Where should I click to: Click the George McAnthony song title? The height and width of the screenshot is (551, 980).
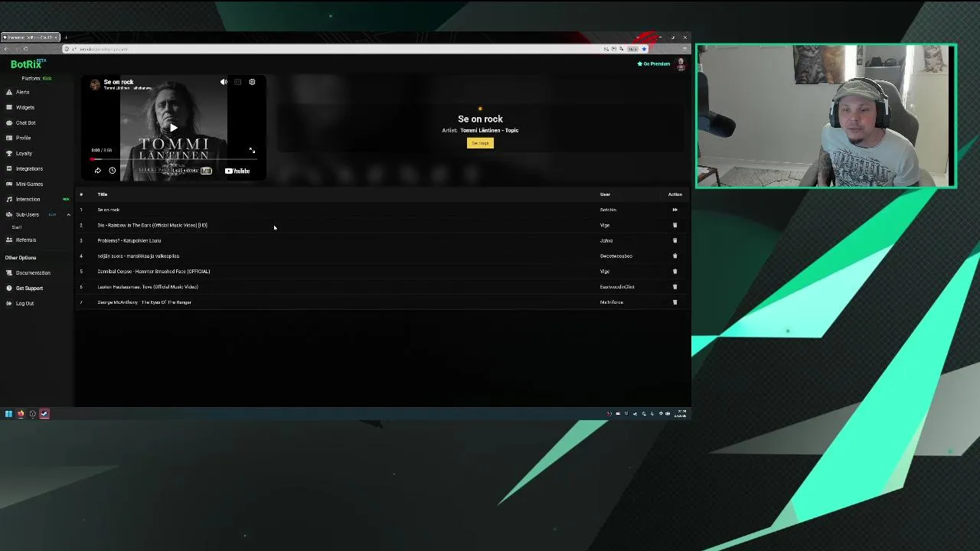tap(144, 302)
